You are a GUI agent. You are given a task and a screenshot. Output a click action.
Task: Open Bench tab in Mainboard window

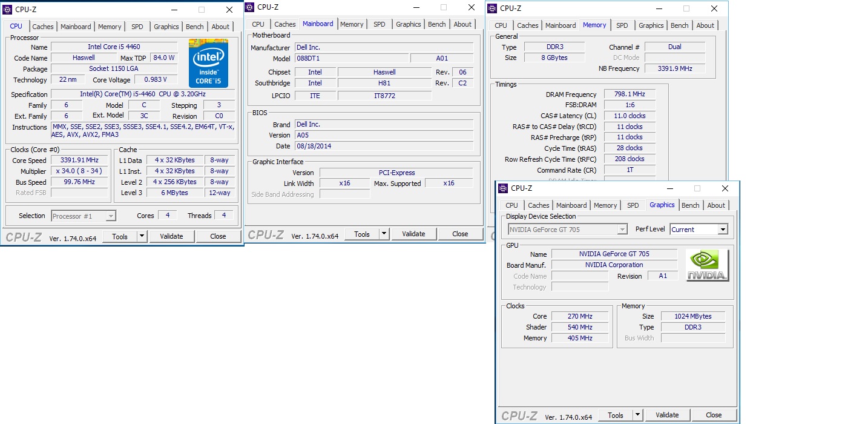click(437, 24)
